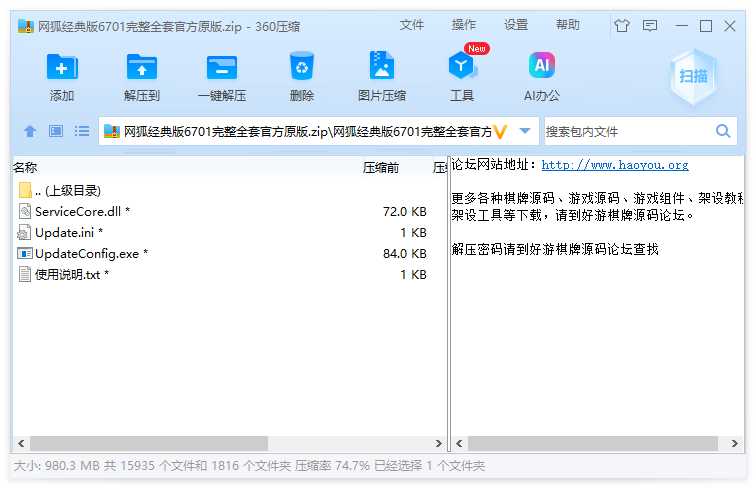Screen dimensions: 756x488
Task: Click the file list scroll right arrow
Action: click(438, 443)
